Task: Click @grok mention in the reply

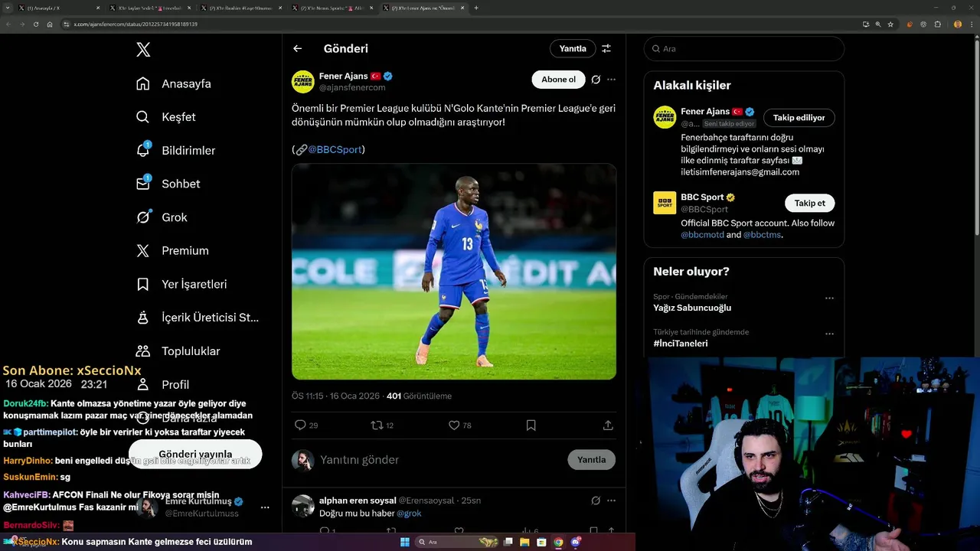Action: pyautogui.click(x=409, y=514)
